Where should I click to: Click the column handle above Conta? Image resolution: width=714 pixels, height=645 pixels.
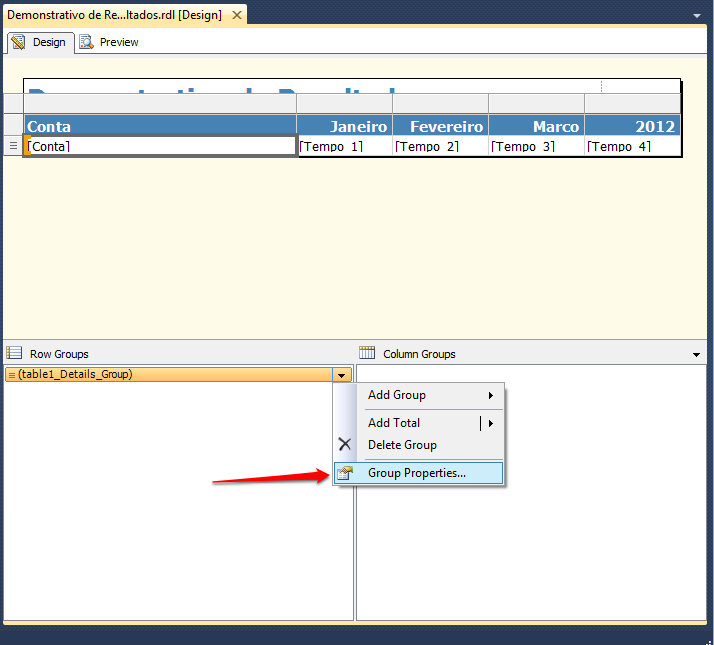[160, 103]
